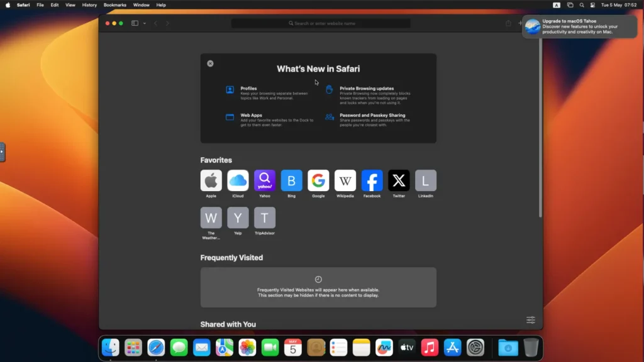Dismiss the What's New in Safari panel
Image resolution: width=644 pixels, height=362 pixels.
pos(210,63)
